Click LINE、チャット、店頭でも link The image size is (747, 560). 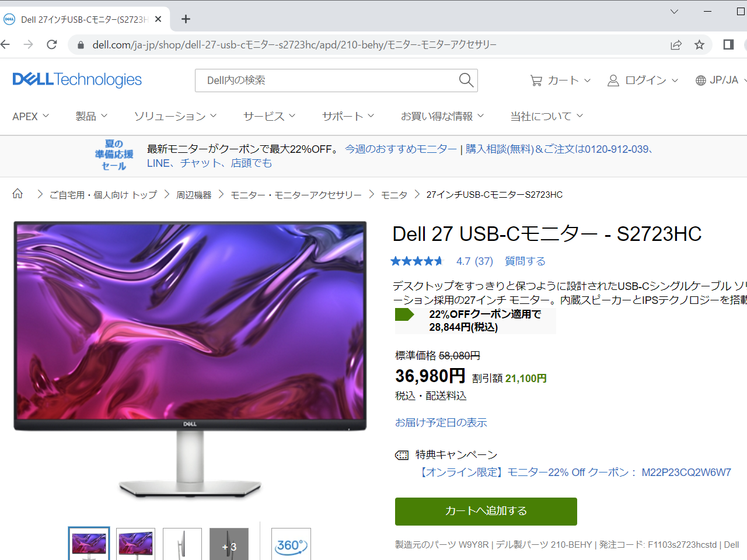click(210, 163)
